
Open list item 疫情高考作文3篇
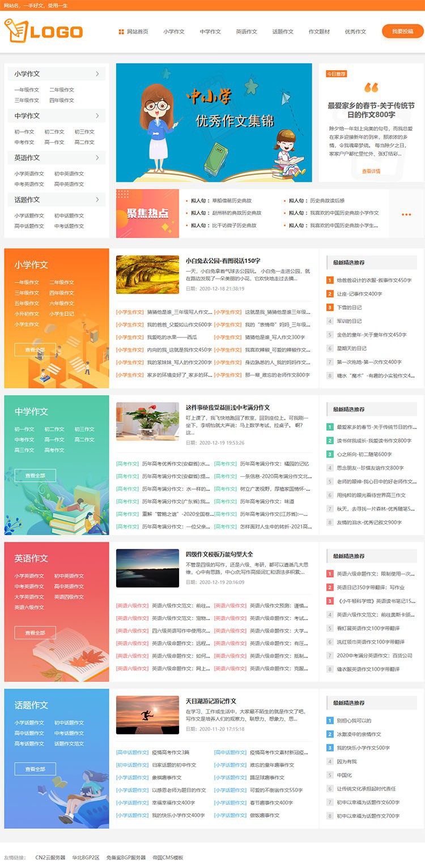coord(171,752)
